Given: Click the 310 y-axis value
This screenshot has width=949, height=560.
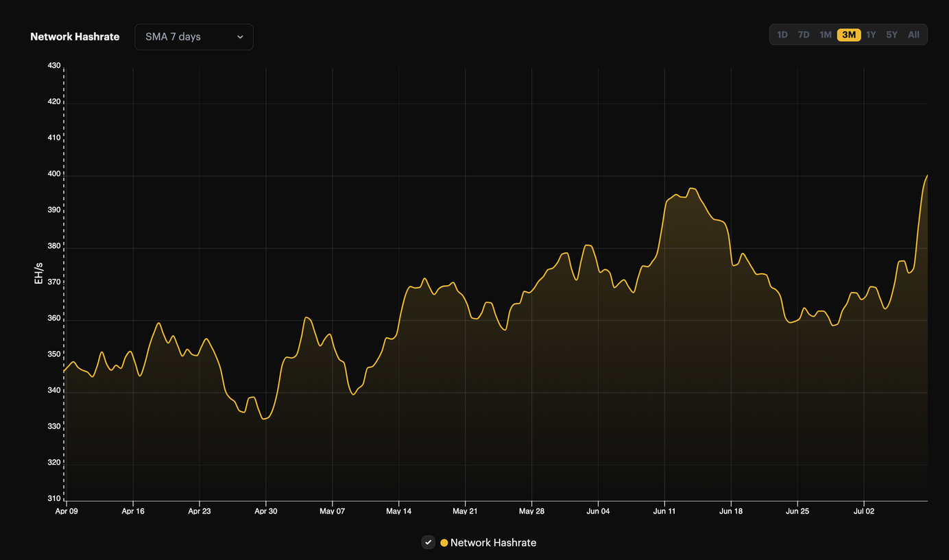Looking at the screenshot, I should coord(53,499).
